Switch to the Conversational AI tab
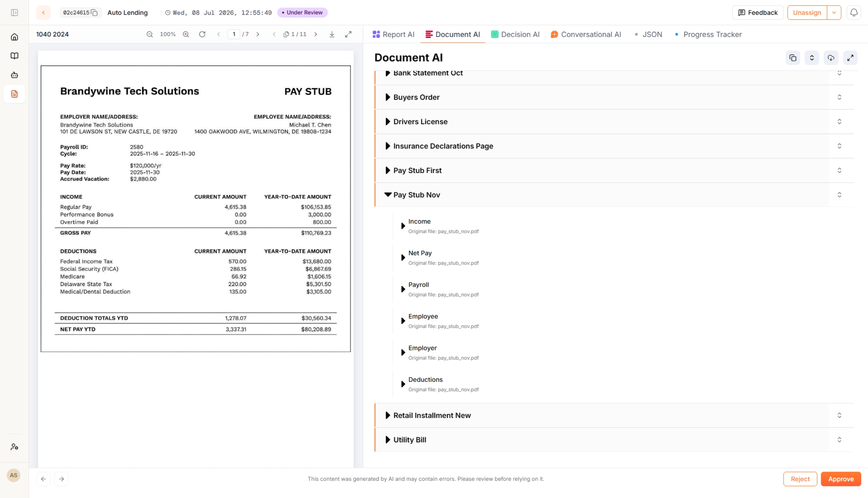This screenshot has height=498, width=868. pos(586,34)
